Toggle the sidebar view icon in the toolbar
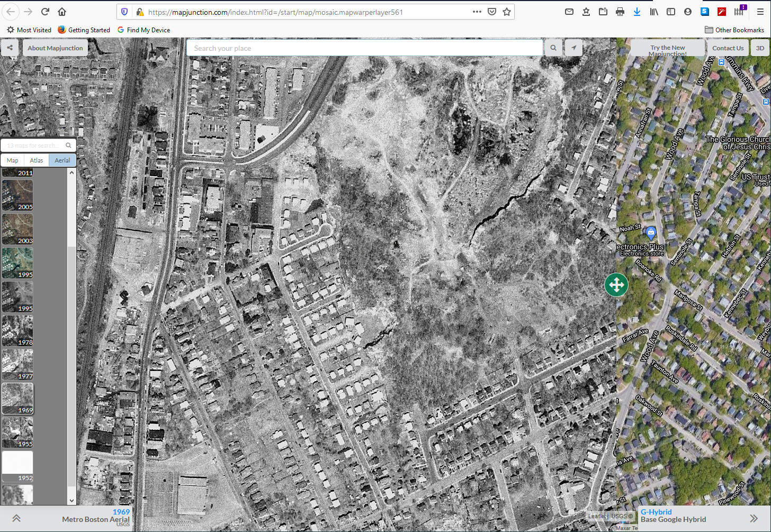771x532 pixels. 671,11
